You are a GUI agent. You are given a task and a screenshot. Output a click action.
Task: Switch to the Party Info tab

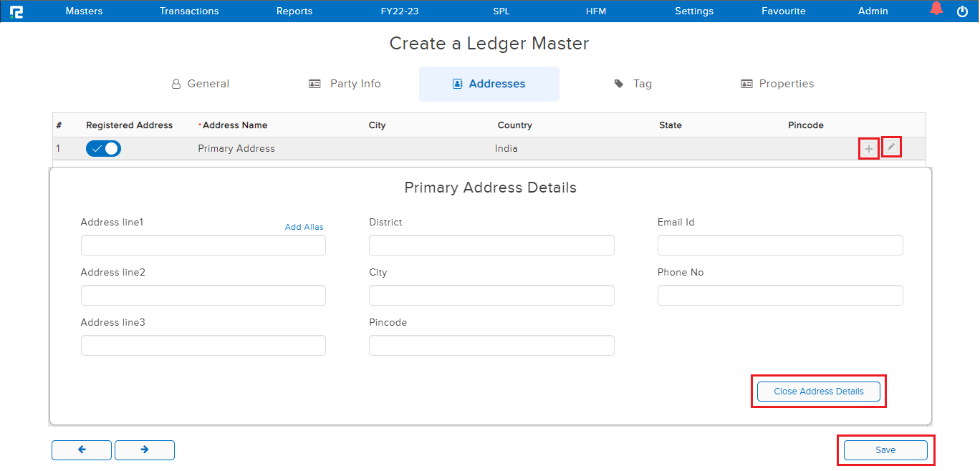pos(345,84)
